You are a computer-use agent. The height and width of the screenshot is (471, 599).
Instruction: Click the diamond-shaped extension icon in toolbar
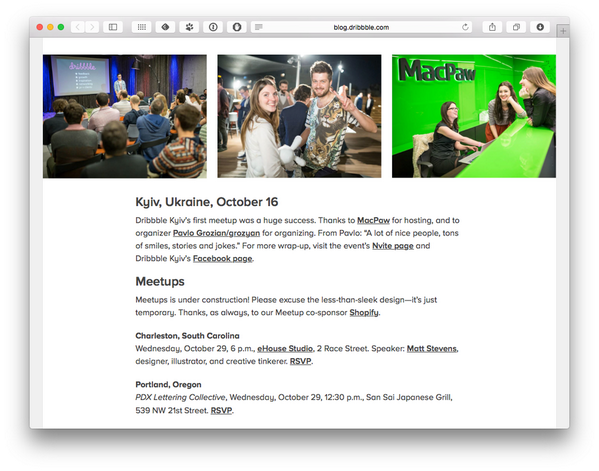click(165, 27)
